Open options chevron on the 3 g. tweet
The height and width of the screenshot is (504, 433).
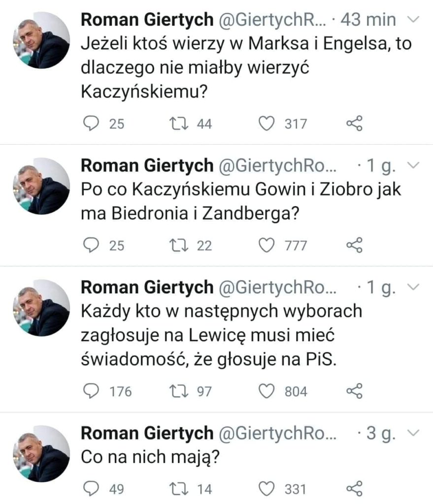pyautogui.click(x=414, y=434)
